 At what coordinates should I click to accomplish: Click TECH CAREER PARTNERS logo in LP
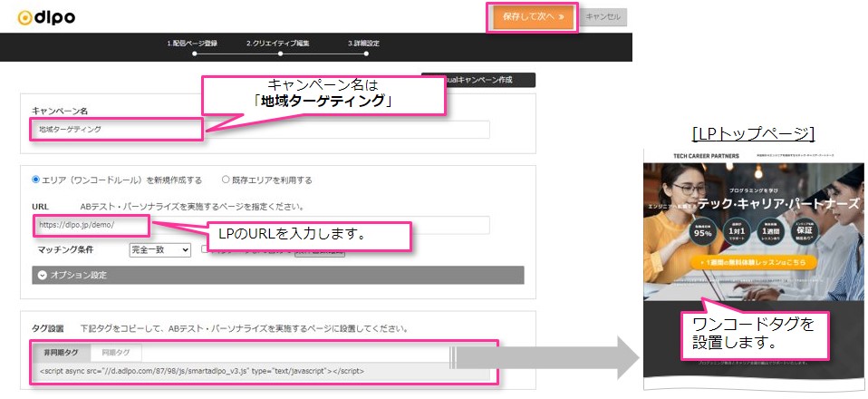point(706,156)
